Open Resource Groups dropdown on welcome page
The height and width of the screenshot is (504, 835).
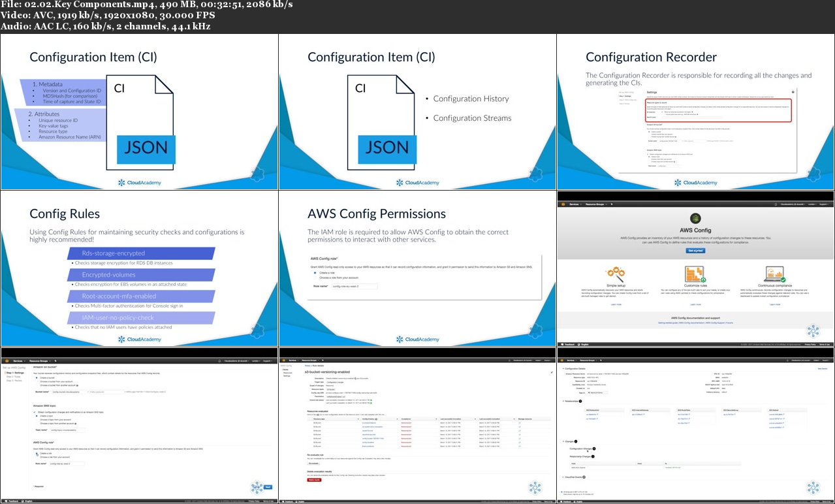coord(596,204)
